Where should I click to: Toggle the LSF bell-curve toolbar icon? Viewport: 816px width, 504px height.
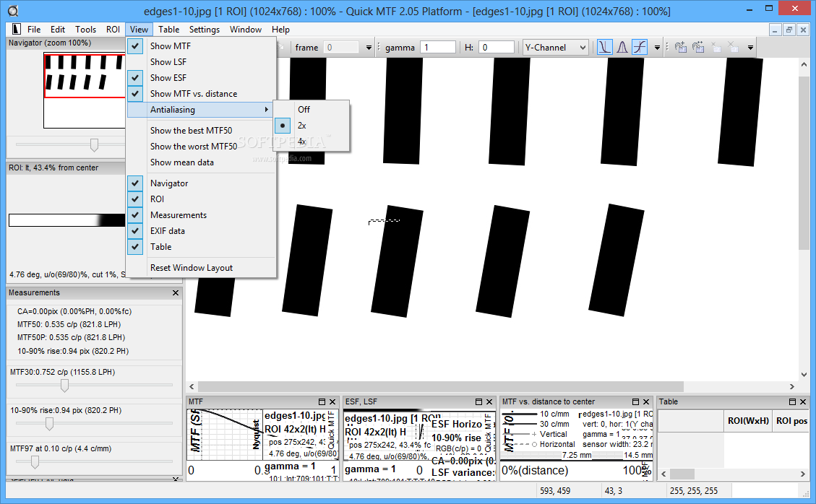pos(622,48)
